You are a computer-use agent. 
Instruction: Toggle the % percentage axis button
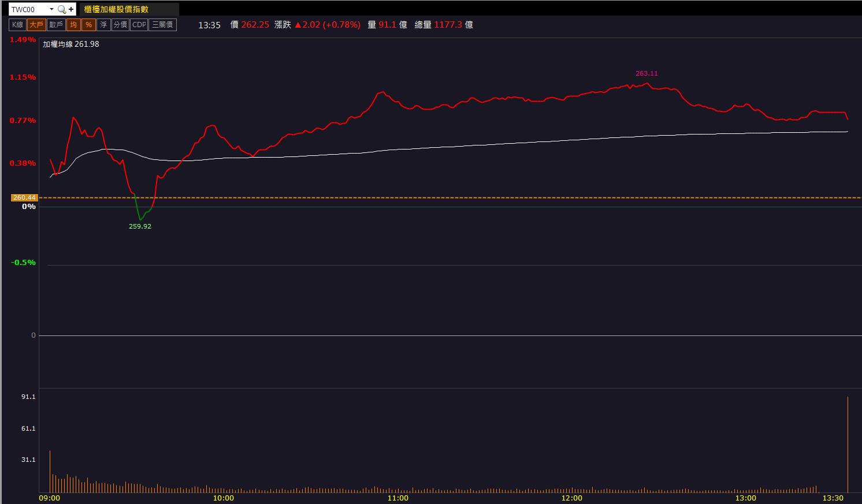(x=88, y=25)
